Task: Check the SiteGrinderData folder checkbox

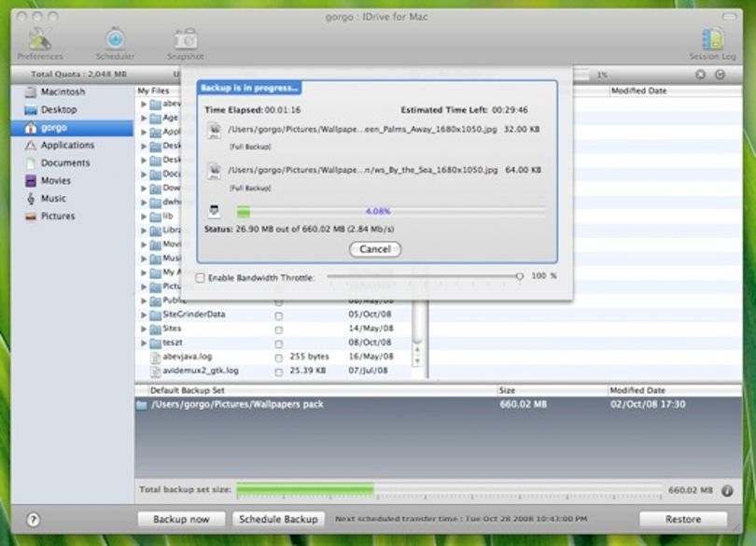Action: pos(279,315)
